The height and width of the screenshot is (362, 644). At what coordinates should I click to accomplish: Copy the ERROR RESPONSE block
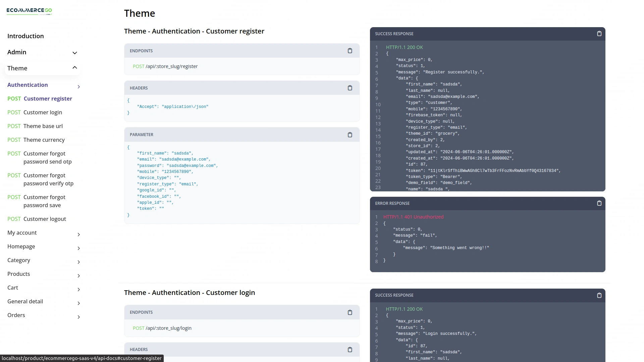[x=599, y=203]
